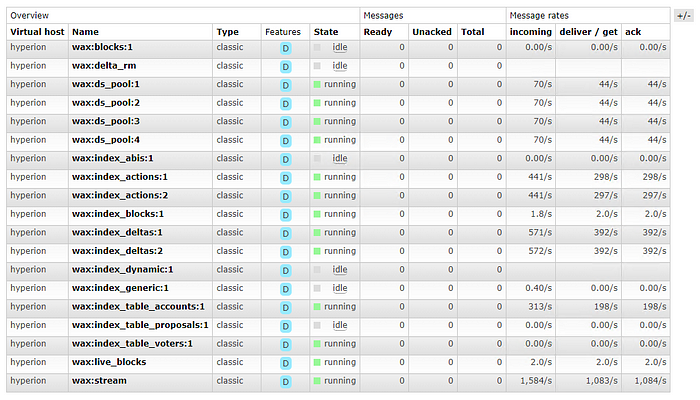The image size is (700, 400).
Task: Sort by the State column header
Action: (326, 32)
